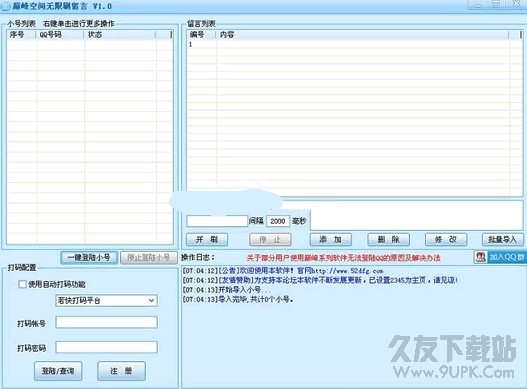Viewport: 527px width, 389px height.
Task: Open the red notice link about login problems
Action: [343, 258]
